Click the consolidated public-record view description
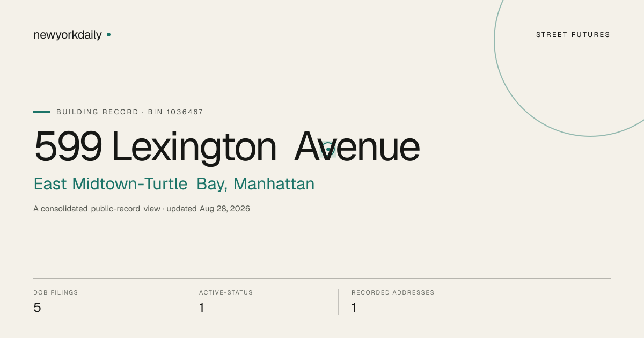The height and width of the screenshot is (338, 644). point(97,209)
